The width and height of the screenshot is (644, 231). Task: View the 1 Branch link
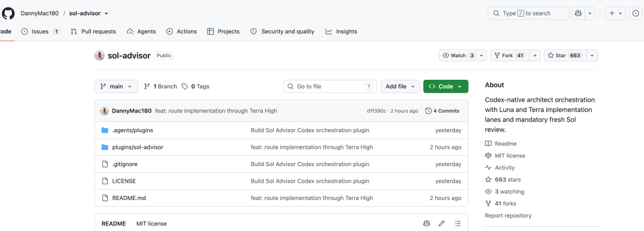[160, 86]
